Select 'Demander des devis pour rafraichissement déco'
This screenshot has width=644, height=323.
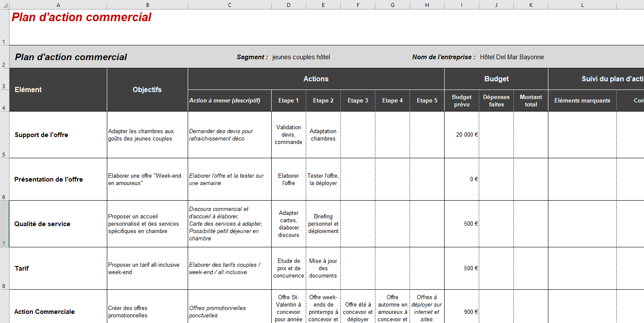click(x=230, y=134)
